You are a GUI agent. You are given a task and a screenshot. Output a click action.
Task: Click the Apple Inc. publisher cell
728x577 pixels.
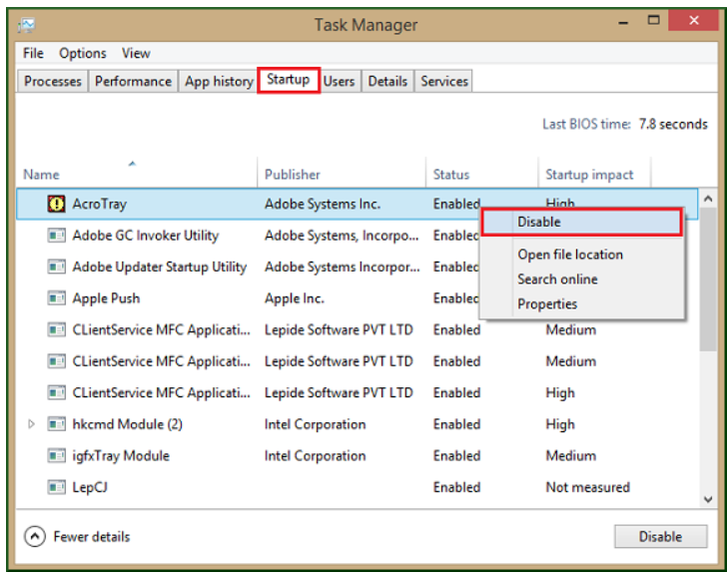(295, 298)
